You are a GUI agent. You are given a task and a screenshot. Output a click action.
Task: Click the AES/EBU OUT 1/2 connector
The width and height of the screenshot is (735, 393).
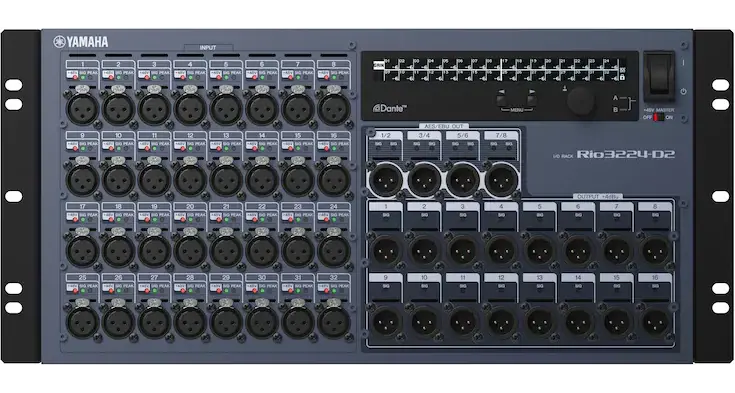[386, 179]
